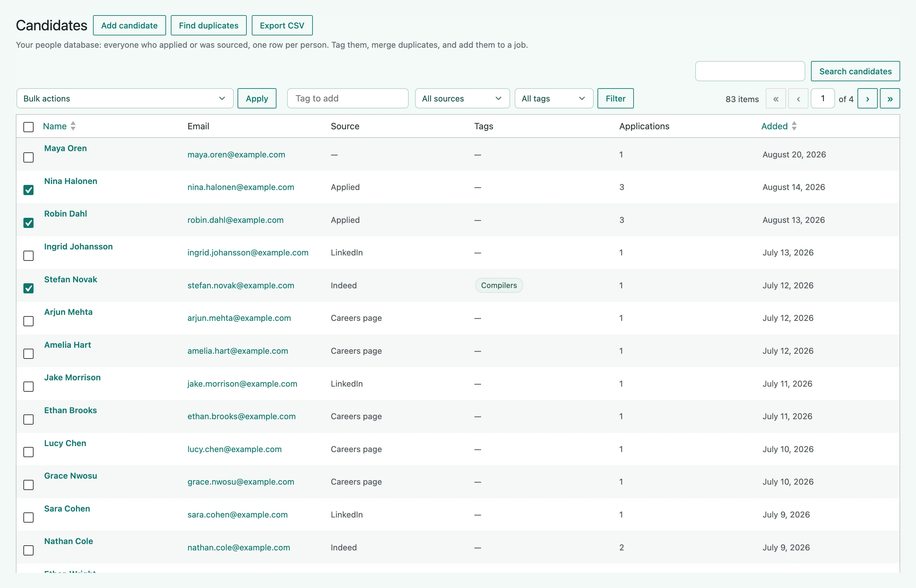916x588 pixels.
Task: Click Nathan Cole's "Indeed" source cell
Action: [x=343, y=548]
